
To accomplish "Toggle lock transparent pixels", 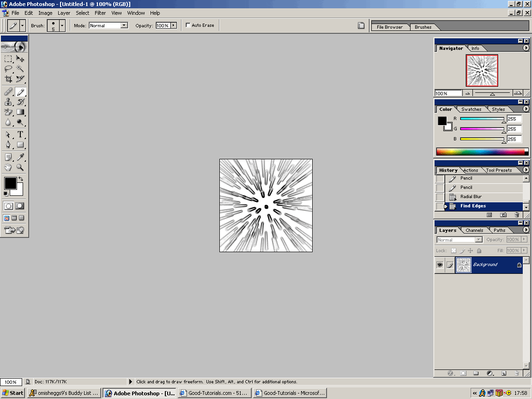I will point(453,251).
